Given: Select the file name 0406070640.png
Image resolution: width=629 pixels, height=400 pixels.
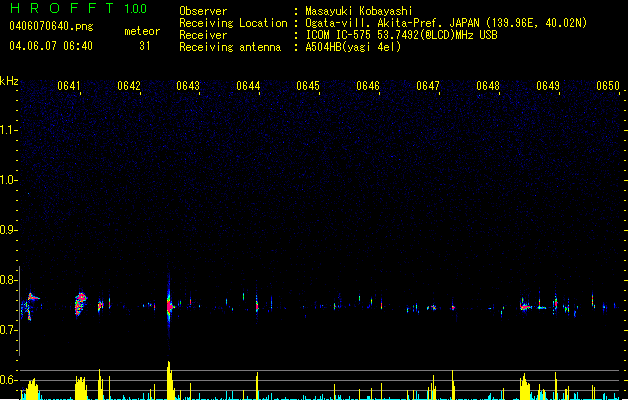Looking at the screenshot, I should [x=51, y=27].
